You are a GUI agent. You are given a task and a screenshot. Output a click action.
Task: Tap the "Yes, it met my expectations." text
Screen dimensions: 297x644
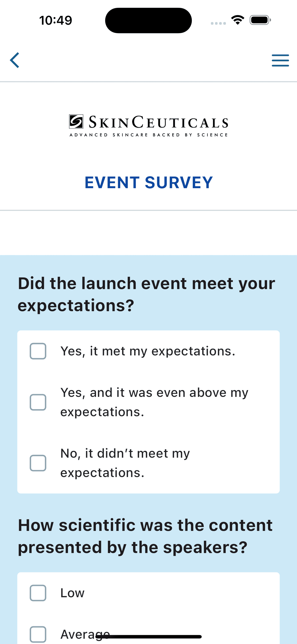(x=148, y=351)
